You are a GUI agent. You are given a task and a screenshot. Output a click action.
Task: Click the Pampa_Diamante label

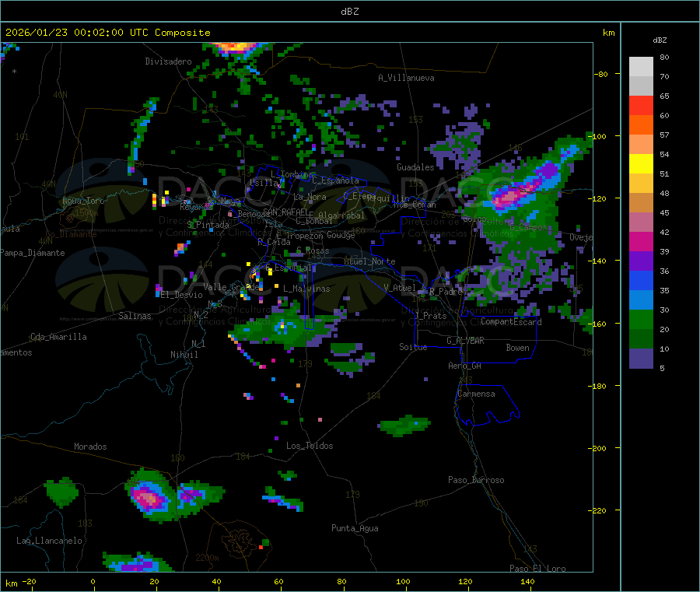click(33, 253)
